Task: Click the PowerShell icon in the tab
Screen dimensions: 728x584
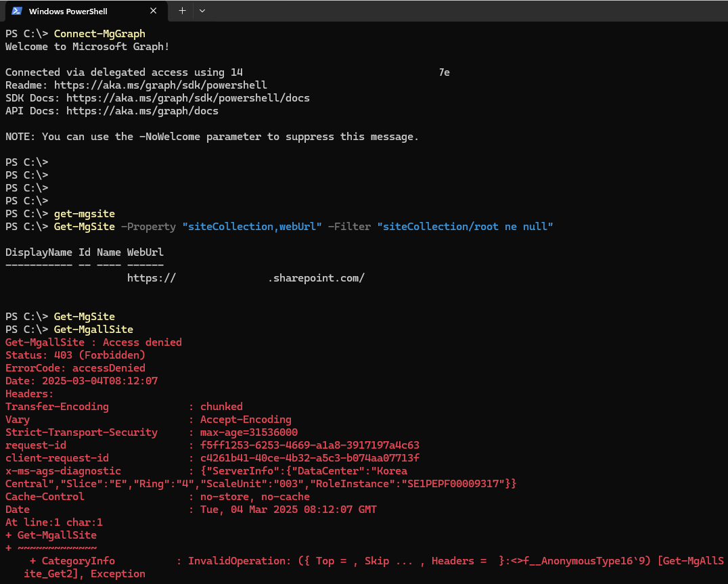Action: point(17,11)
